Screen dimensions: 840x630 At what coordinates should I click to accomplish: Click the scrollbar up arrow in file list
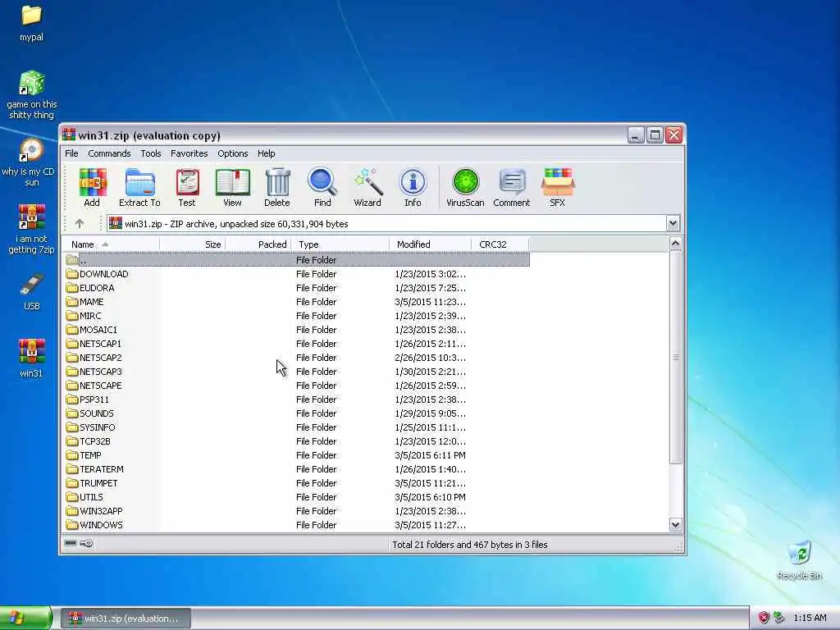pyautogui.click(x=675, y=244)
